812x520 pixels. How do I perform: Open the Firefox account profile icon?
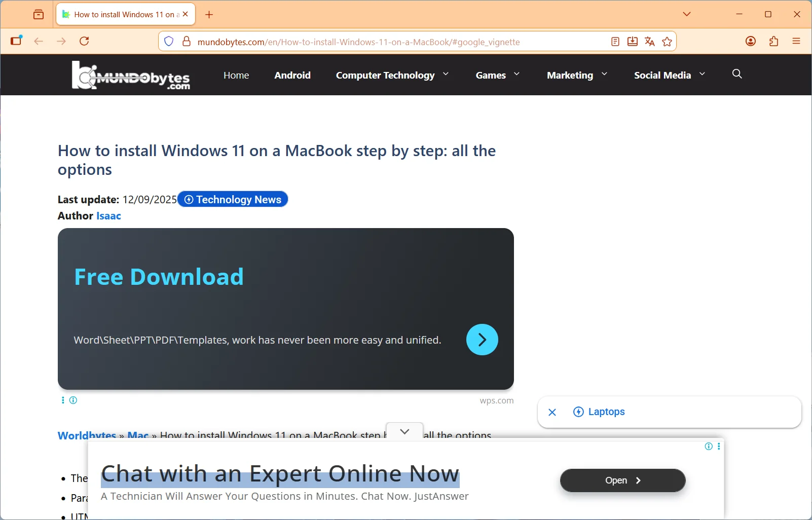pos(751,41)
